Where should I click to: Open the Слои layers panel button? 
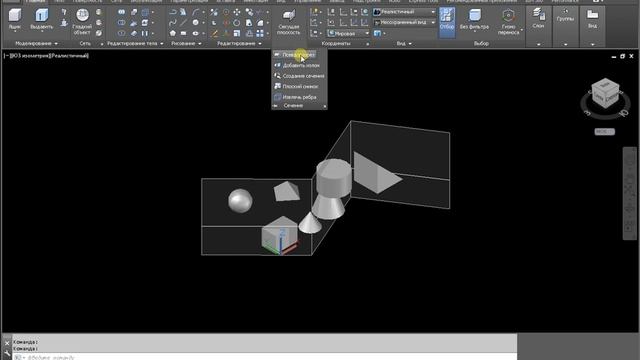click(x=538, y=19)
